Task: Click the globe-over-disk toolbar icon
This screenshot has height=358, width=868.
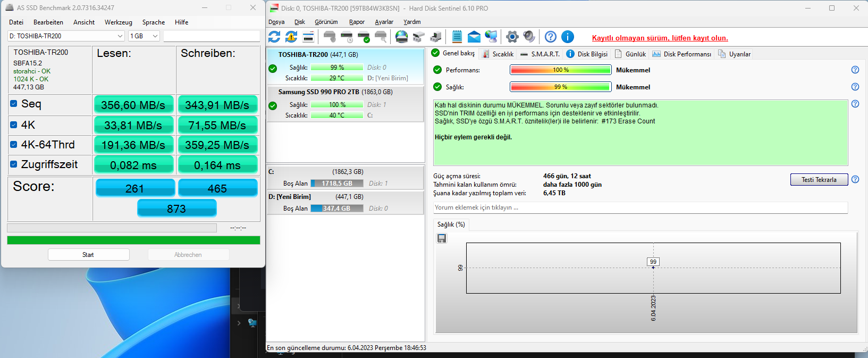Action: tap(402, 37)
